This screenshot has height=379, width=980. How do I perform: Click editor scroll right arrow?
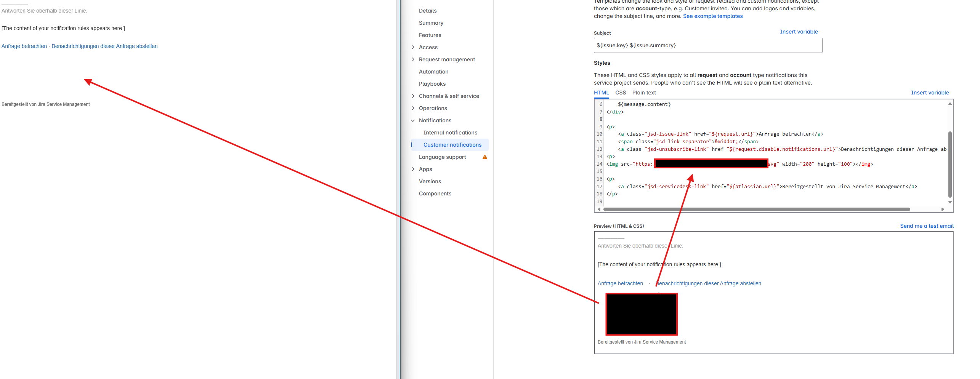(943, 209)
